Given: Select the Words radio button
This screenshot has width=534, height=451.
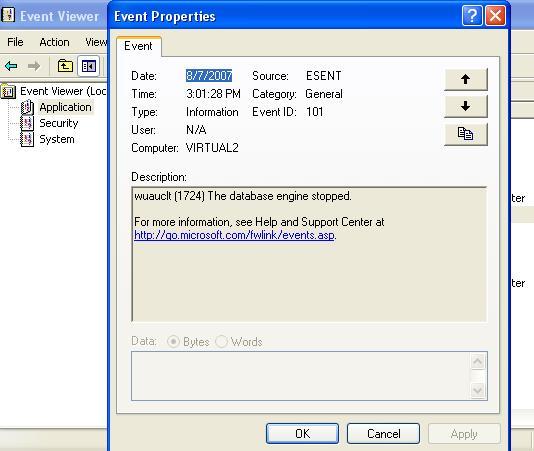Looking at the screenshot, I should pyautogui.click(x=221, y=341).
